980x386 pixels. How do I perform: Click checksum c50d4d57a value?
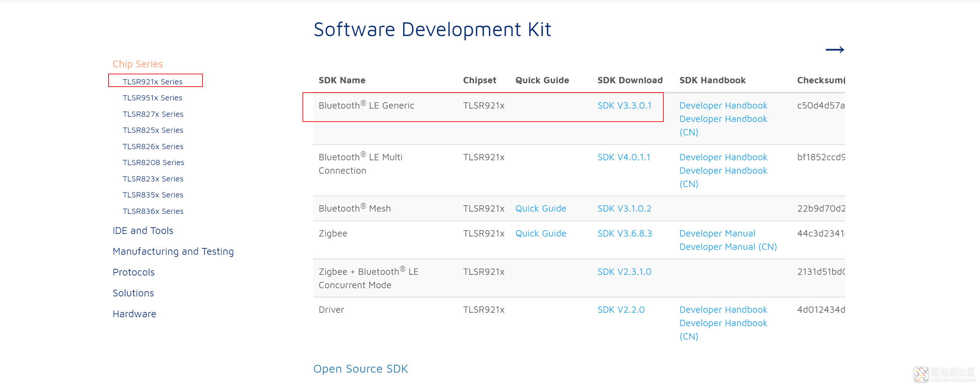point(821,106)
